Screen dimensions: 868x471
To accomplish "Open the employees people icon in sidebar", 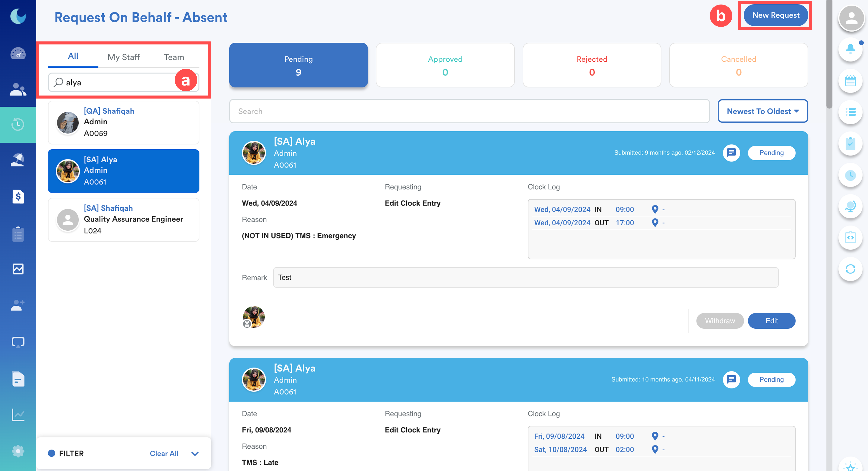I will click(x=18, y=89).
